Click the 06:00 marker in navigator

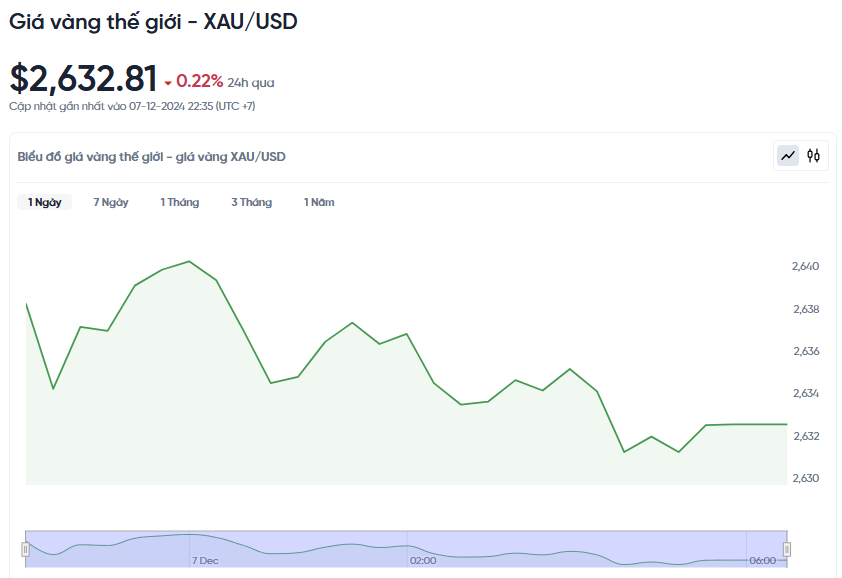pos(763,561)
